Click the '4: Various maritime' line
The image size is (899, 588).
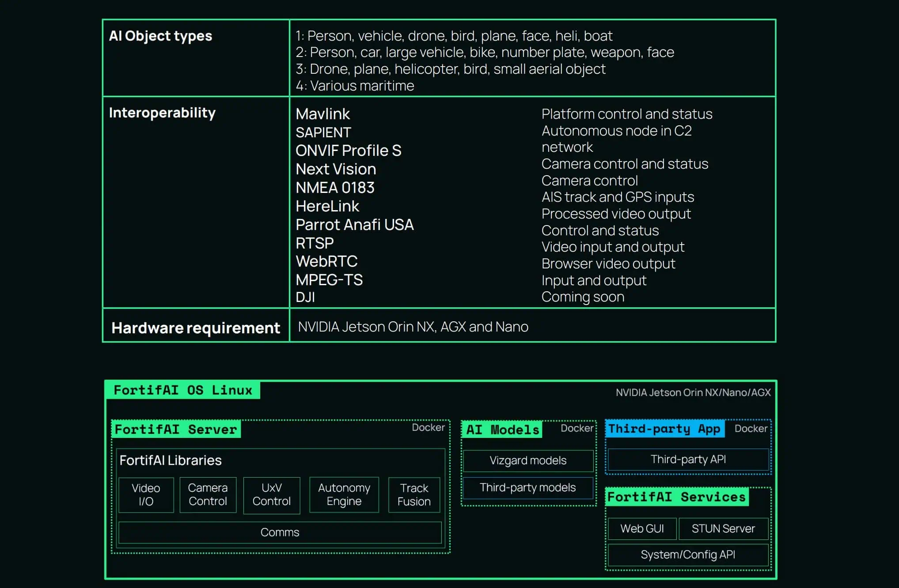point(355,86)
